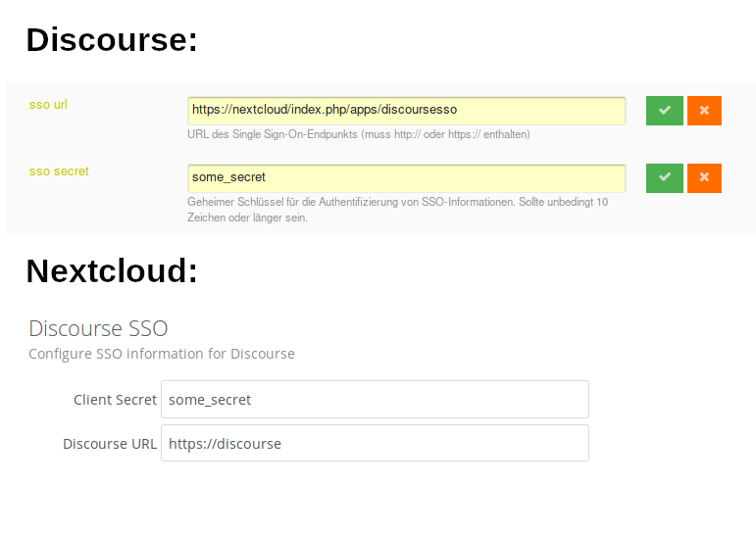
Task: Select the 'Discourse SSO' section heading
Action: (x=98, y=328)
